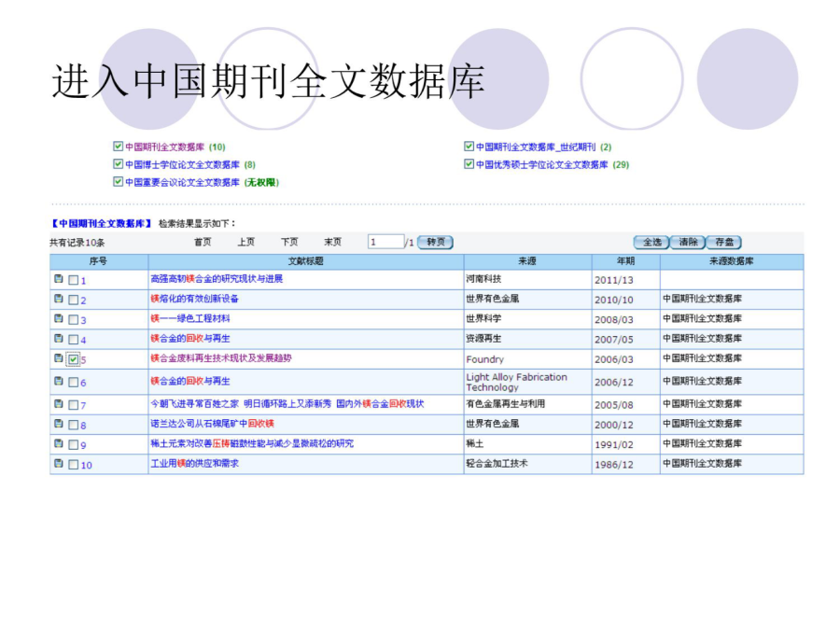Image resolution: width=840 pixels, height=630 pixels.
Task: Click the save-disk icon in row 9
Action: pyautogui.click(x=59, y=443)
